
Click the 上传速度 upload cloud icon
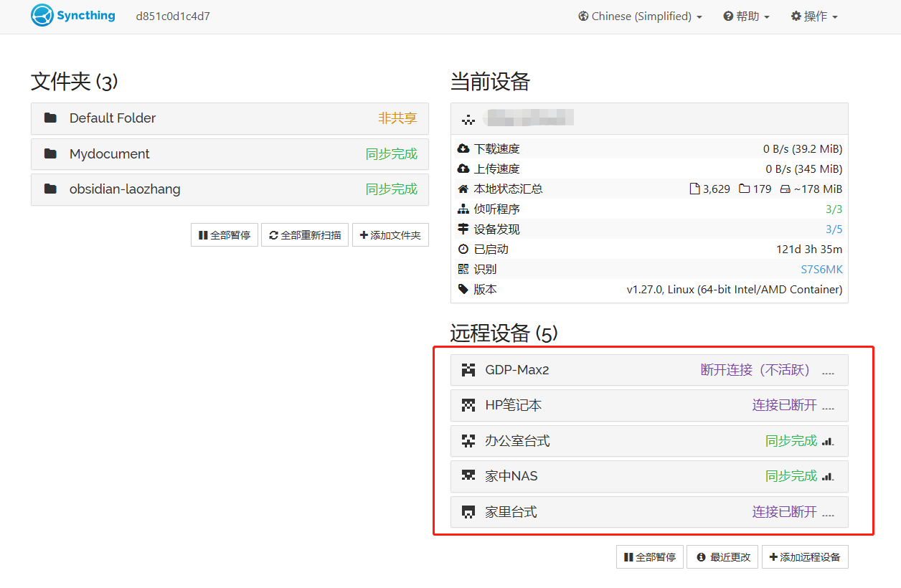coord(463,169)
